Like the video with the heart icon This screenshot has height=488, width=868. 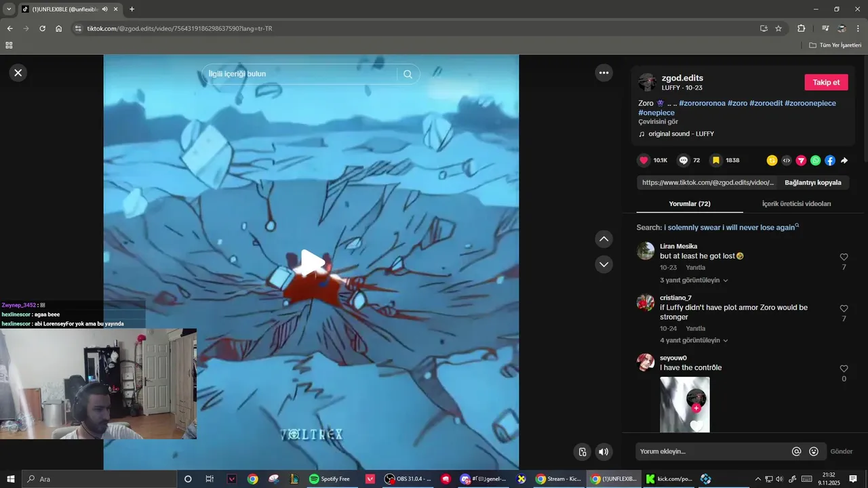644,161
